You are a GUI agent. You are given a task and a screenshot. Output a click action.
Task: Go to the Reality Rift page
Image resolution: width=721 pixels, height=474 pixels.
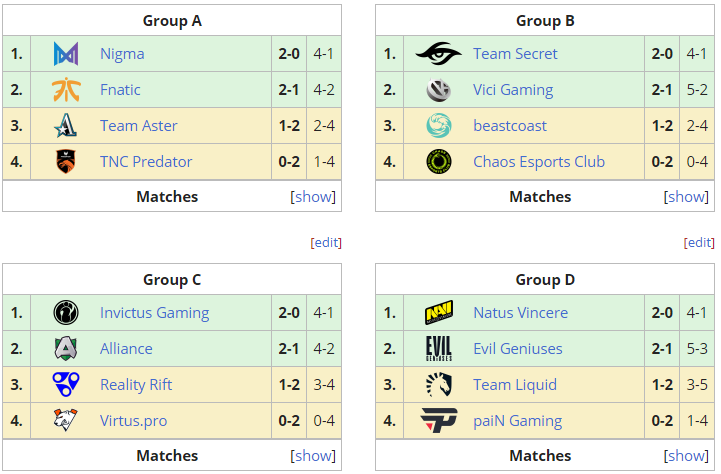pos(136,385)
